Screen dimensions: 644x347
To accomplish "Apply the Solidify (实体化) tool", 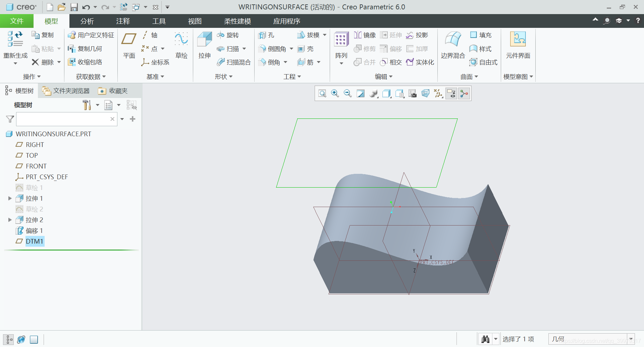I will tap(420, 62).
